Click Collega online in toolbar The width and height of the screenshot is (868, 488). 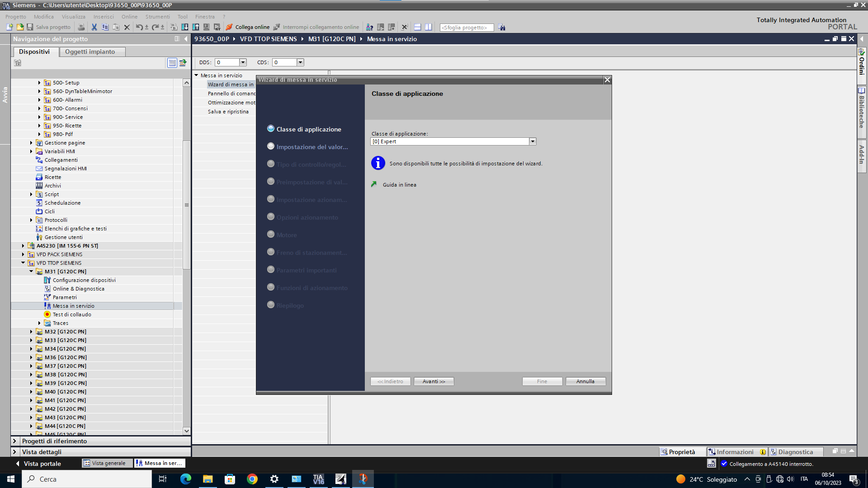tap(248, 27)
